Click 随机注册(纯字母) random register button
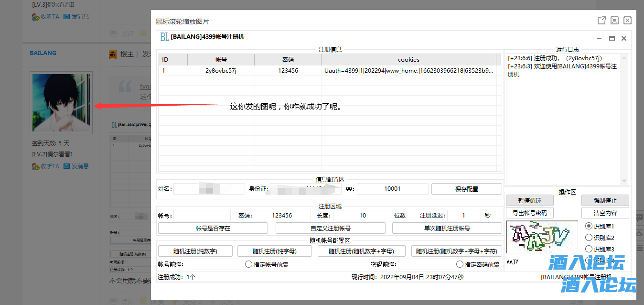The height and width of the screenshot is (305, 644). pyautogui.click(x=275, y=251)
